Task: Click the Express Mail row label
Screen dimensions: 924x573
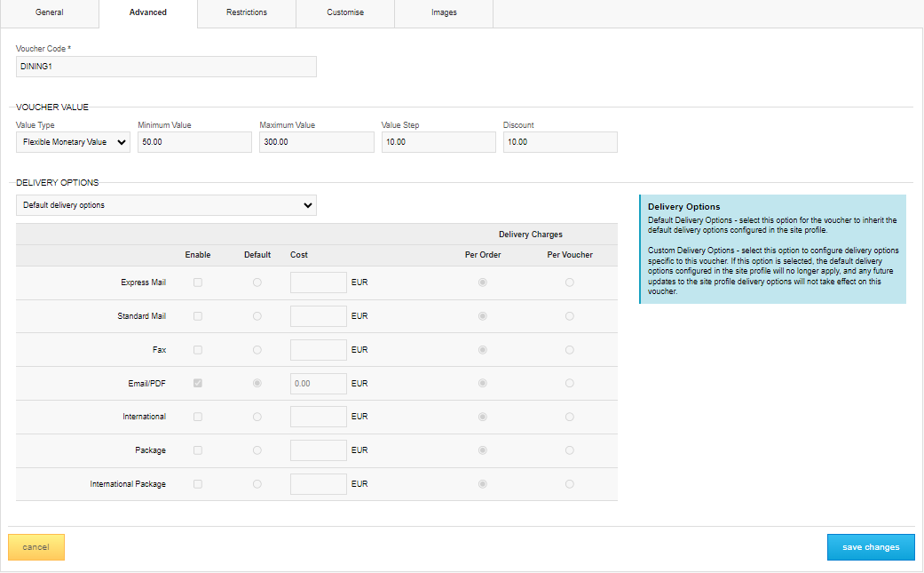Action: pyautogui.click(x=143, y=283)
